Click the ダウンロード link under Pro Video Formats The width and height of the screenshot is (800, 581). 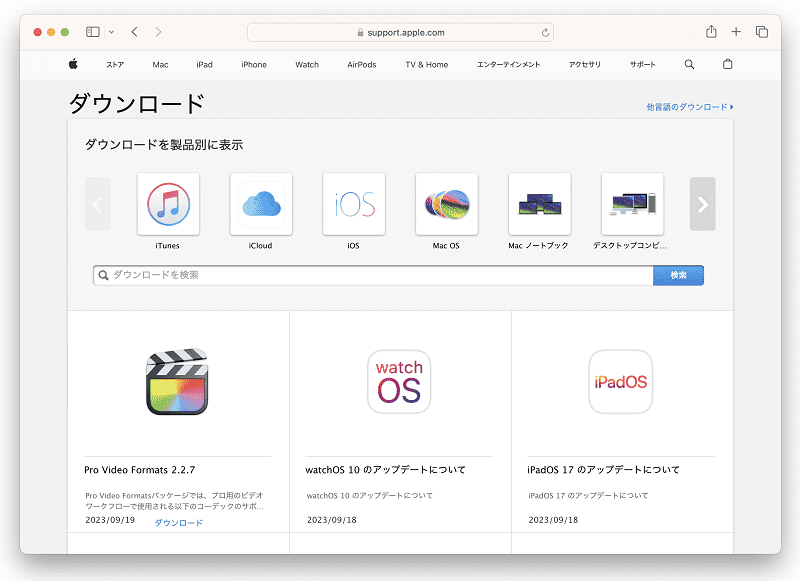179,523
